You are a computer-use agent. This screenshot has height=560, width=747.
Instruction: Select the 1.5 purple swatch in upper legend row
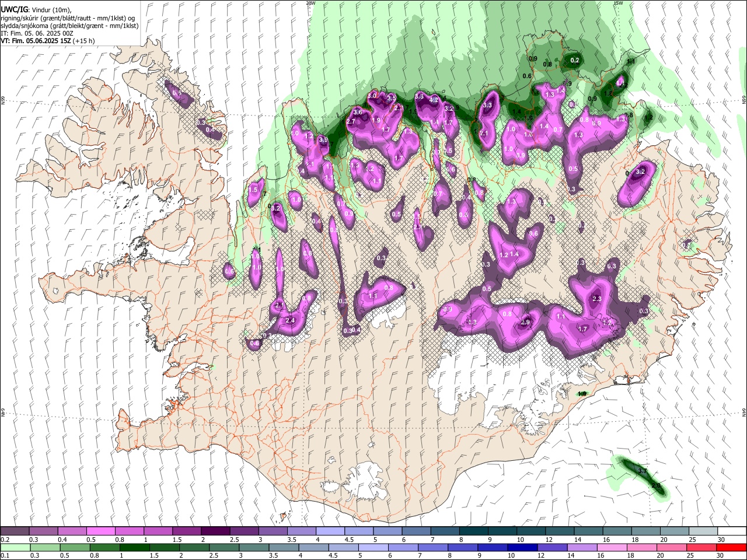tap(186, 531)
